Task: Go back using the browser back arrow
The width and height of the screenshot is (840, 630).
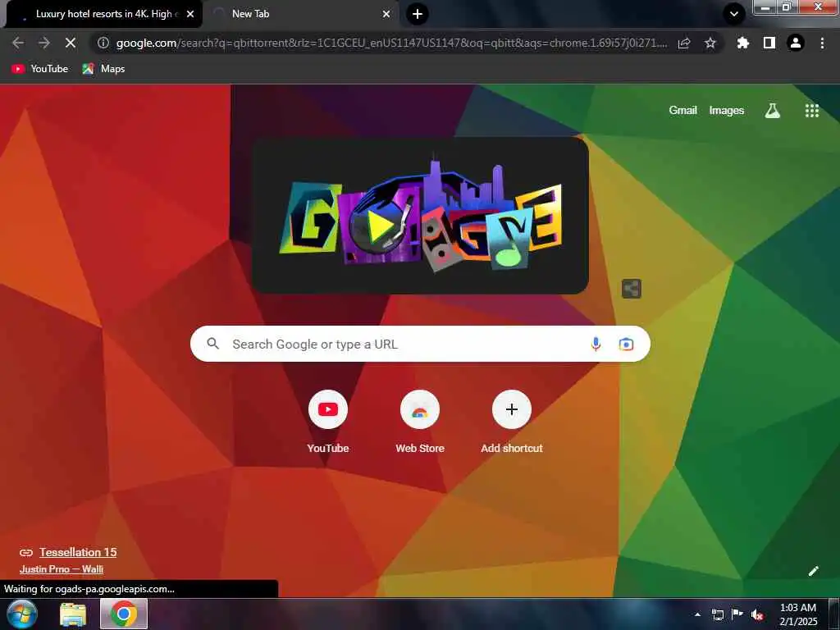Action: point(18,43)
